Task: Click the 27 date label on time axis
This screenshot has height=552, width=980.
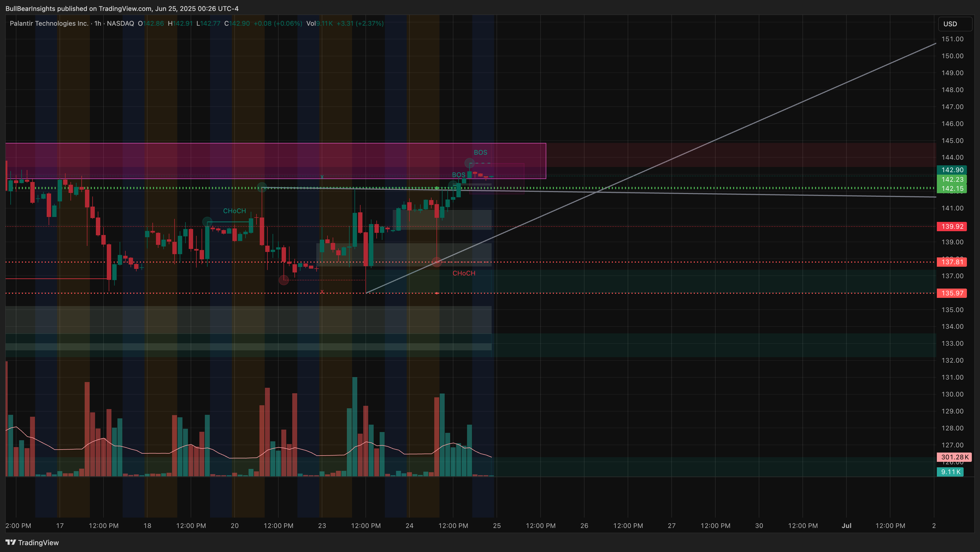Action: click(672, 526)
